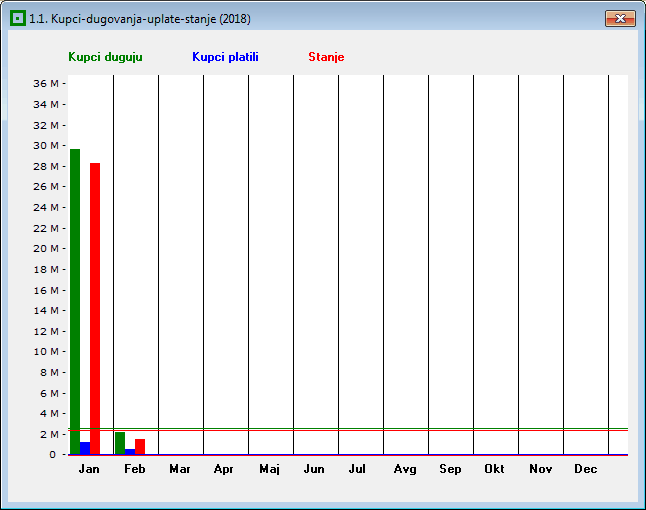Select the green January bar

[x=75, y=302]
